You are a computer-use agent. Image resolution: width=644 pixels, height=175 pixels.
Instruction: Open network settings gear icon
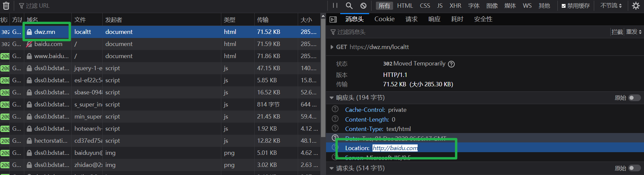pyautogui.click(x=636, y=6)
